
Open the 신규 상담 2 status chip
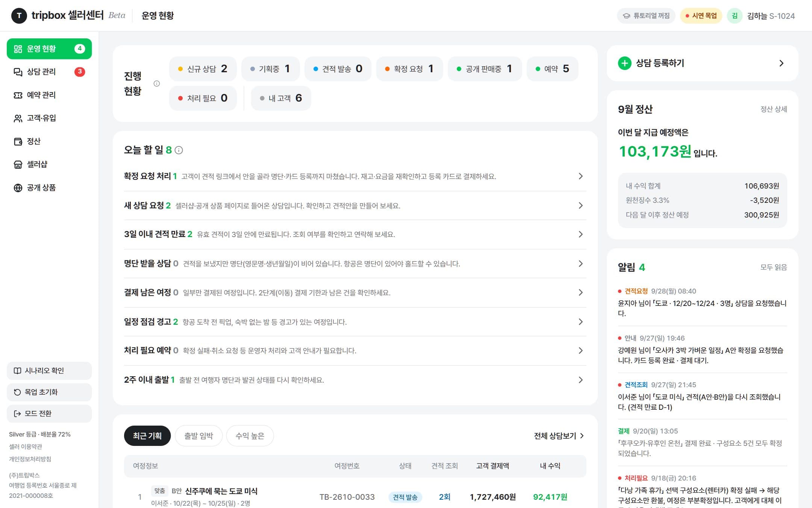203,69
